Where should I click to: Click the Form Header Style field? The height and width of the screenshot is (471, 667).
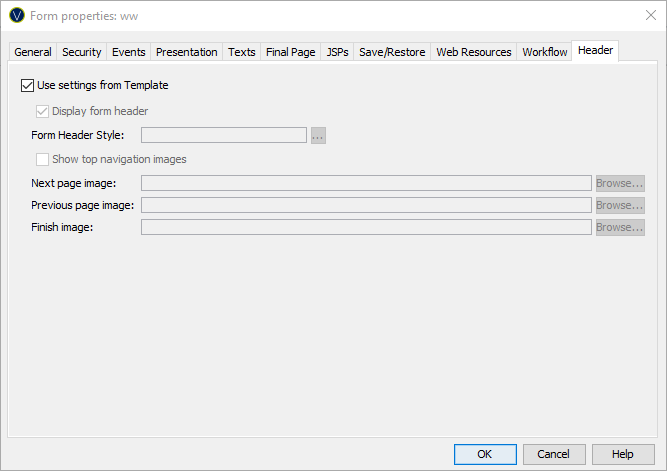point(224,136)
